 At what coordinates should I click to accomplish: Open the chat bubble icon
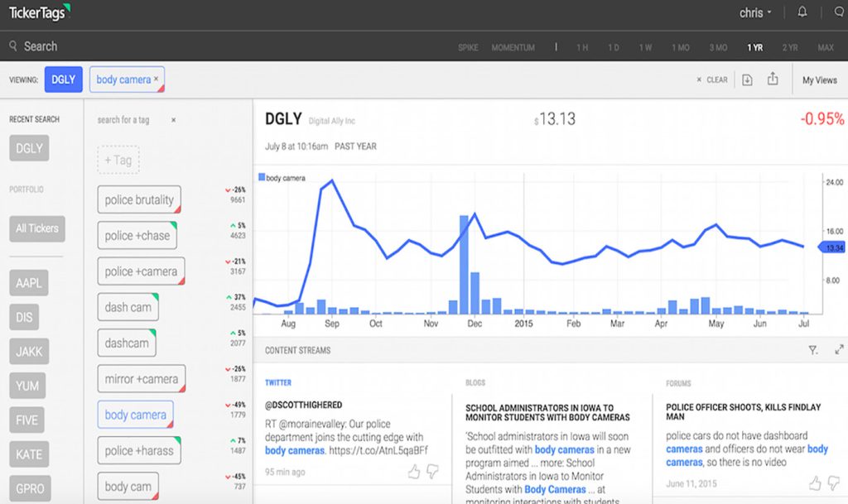click(x=840, y=12)
